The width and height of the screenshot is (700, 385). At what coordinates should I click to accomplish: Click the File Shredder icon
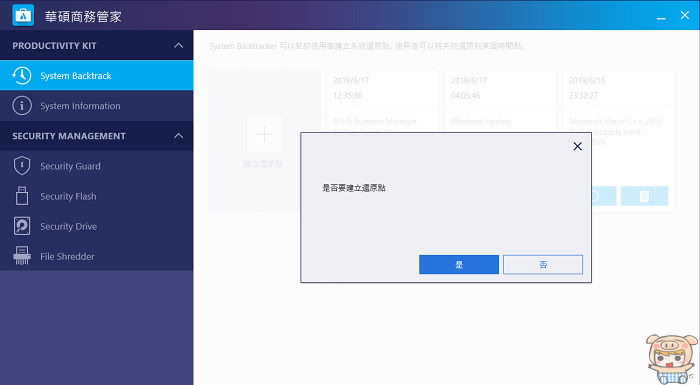[x=22, y=256]
